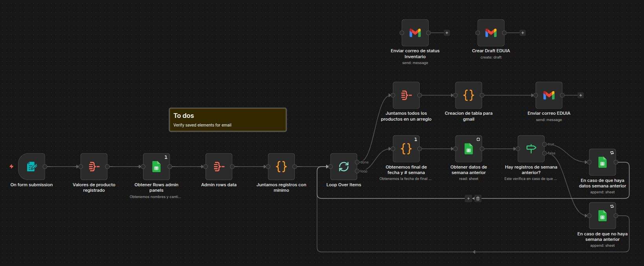
Task: Click the red trigger bolt beside On form submission
Action: 11,167
